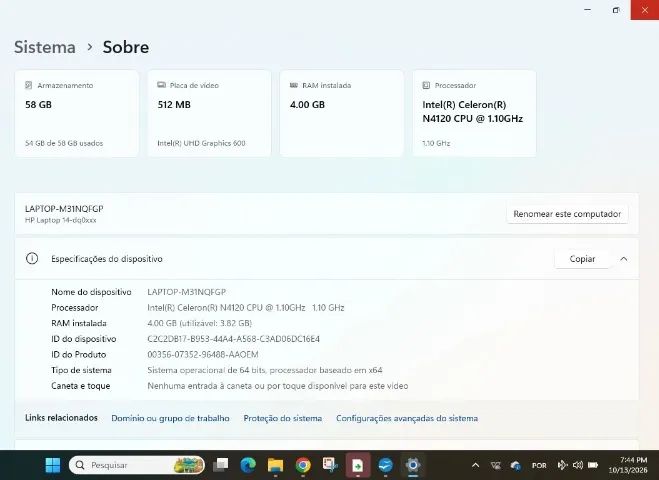
Task: Open the Armazenamento 58 GB card
Action: (x=77, y=113)
